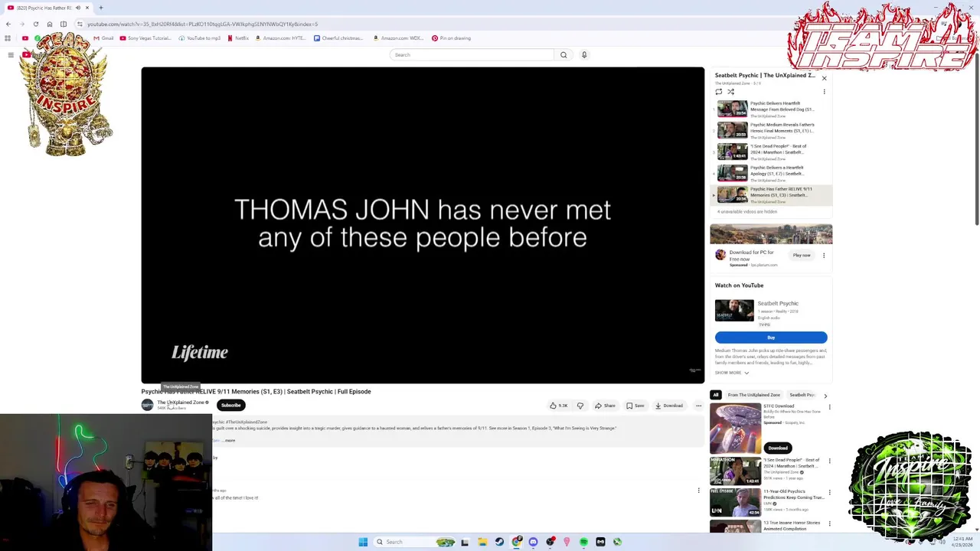Open the YouTube hamburger guide menu
980x551 pixels.
pos(11,55)
